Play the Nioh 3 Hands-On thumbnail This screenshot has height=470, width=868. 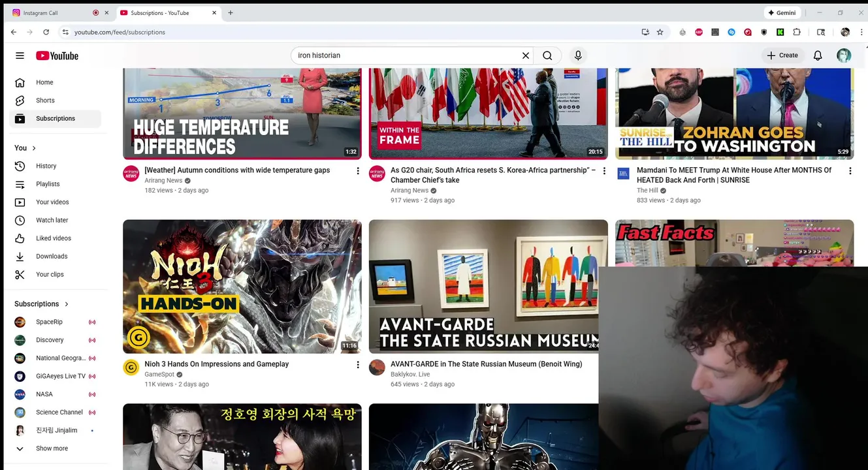[x=242, y=287]
